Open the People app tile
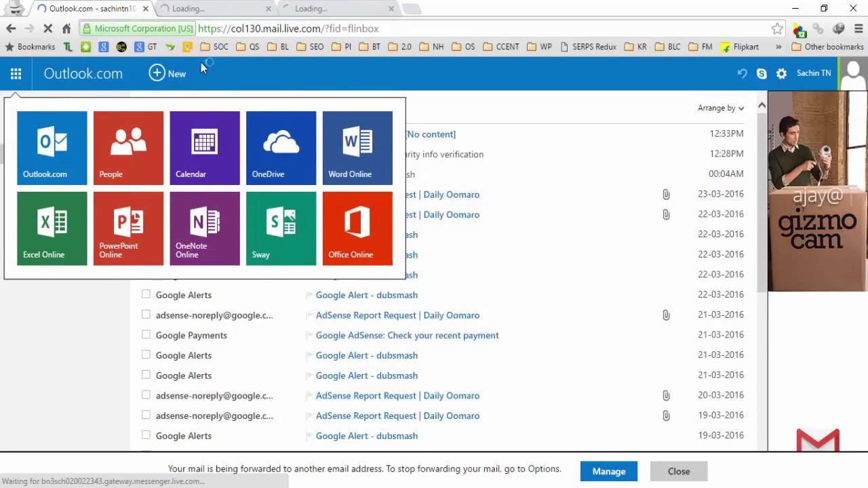Image resolution: width=868 pixels, height=488 pixels. click(128, 148)
